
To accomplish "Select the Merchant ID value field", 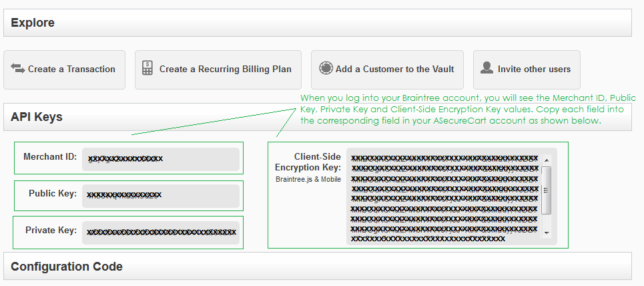I will click(x=161, y=159).
